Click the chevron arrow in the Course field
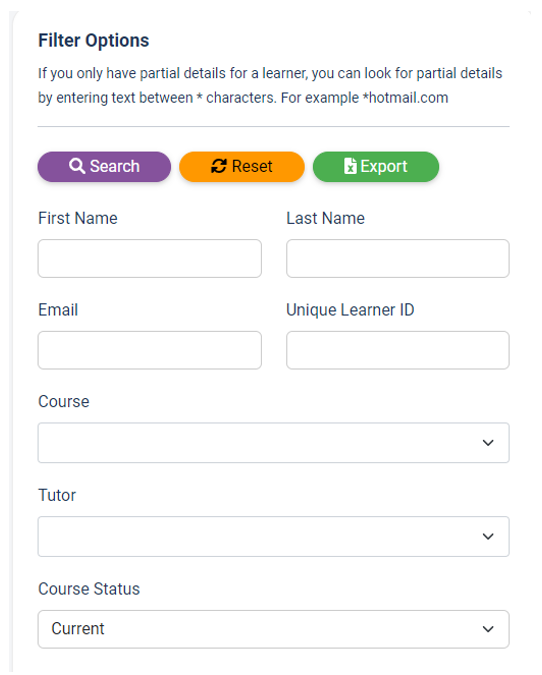542x675 pixels. click(488, 443)
